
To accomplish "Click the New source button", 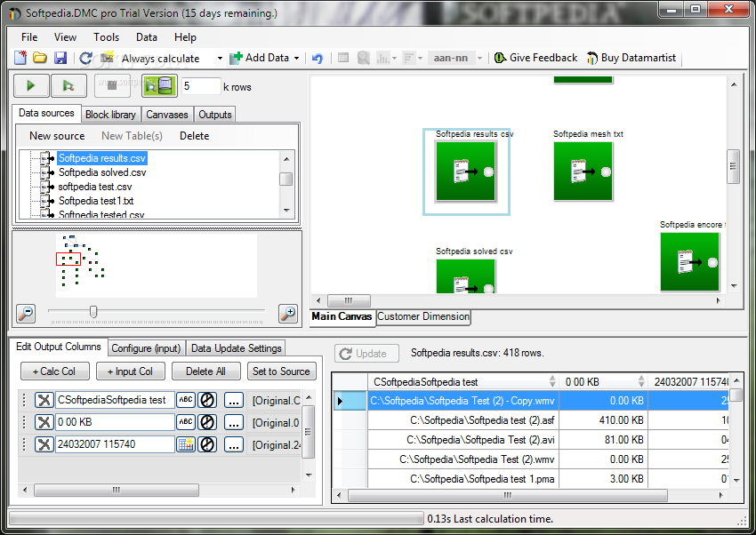I will (x=57, y=136).
